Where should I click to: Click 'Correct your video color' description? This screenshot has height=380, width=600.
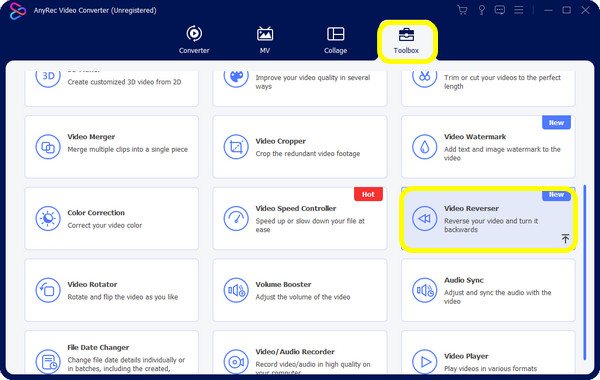tap(104, 225)
